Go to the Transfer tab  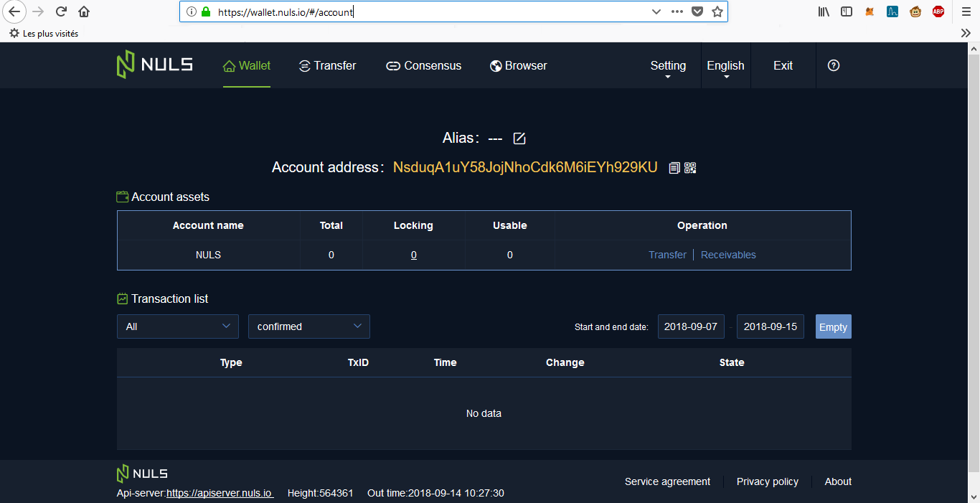click(x=327, y=65)
